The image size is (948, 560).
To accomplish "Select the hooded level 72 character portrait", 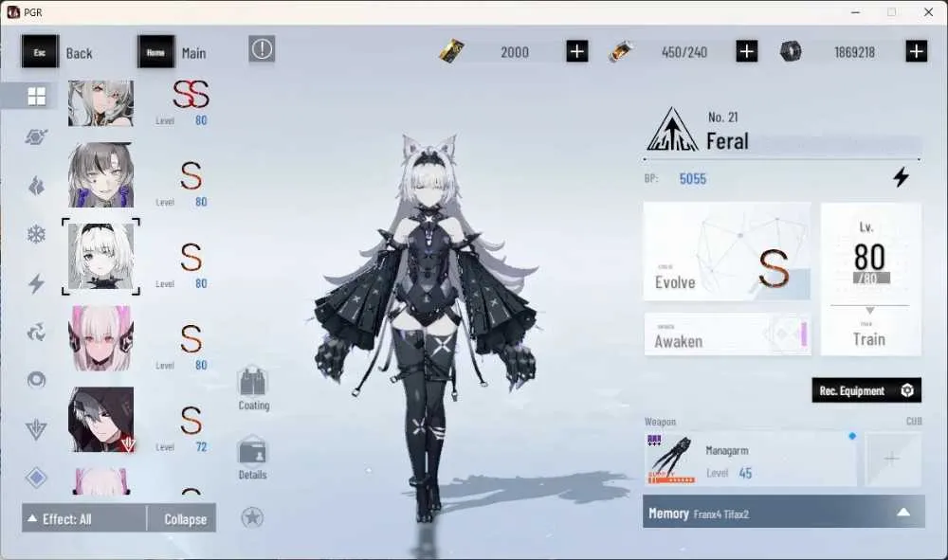I will click(x=101, y=420).
